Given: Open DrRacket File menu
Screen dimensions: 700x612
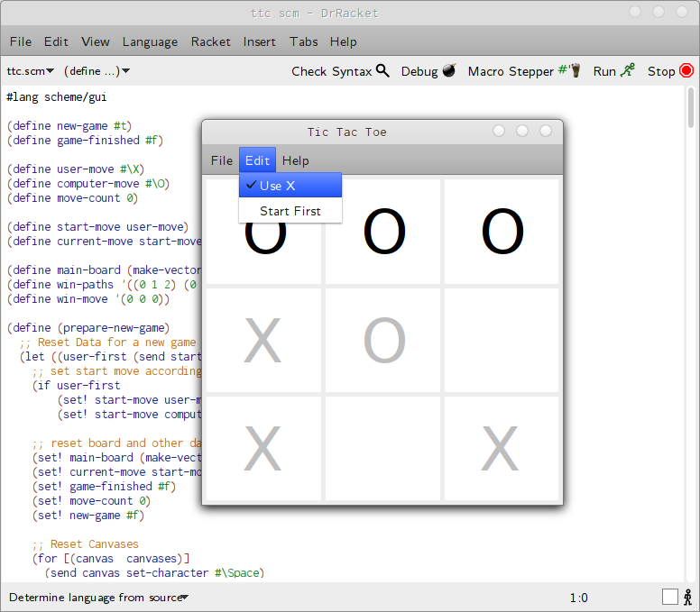Looking at the screenshot, I should pos(21,41).
